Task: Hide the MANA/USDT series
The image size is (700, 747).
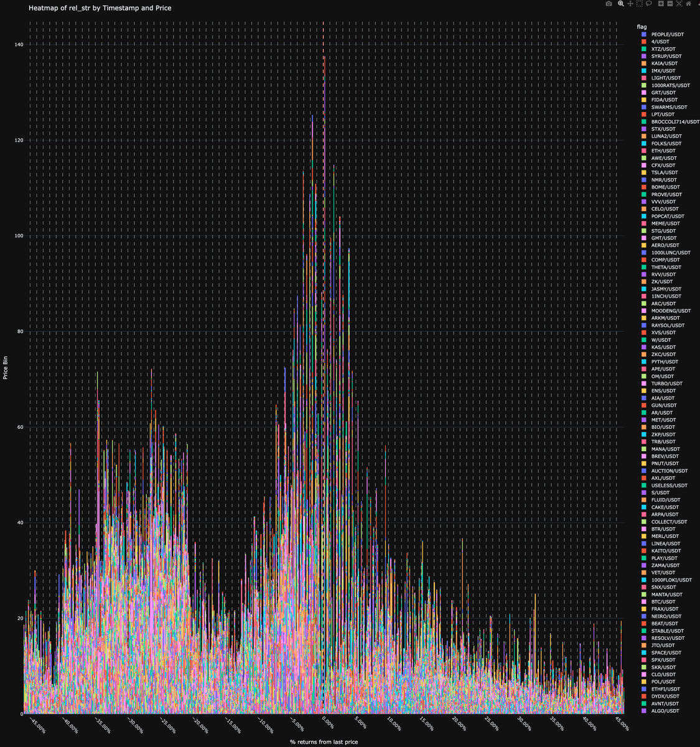Action: 660,449
